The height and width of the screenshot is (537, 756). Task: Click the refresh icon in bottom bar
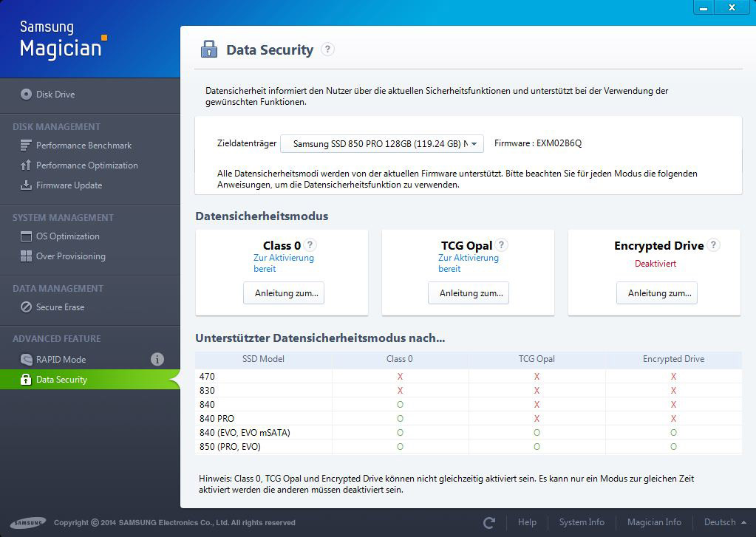(x=489, y=522)
